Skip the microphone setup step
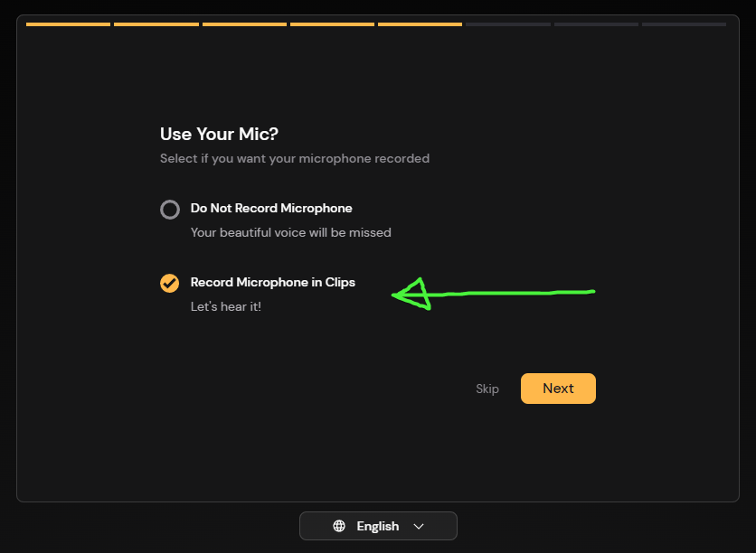This screenshot has width=756, height=553. (487, 389)
